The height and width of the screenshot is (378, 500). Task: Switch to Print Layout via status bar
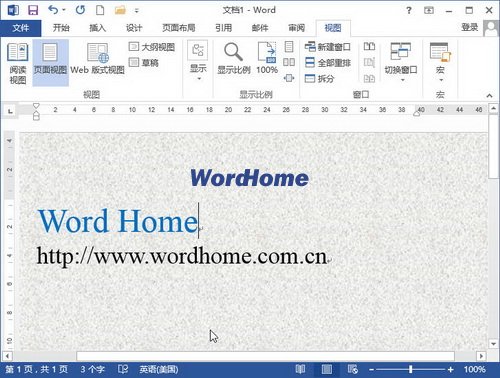(x=327, y=369)
